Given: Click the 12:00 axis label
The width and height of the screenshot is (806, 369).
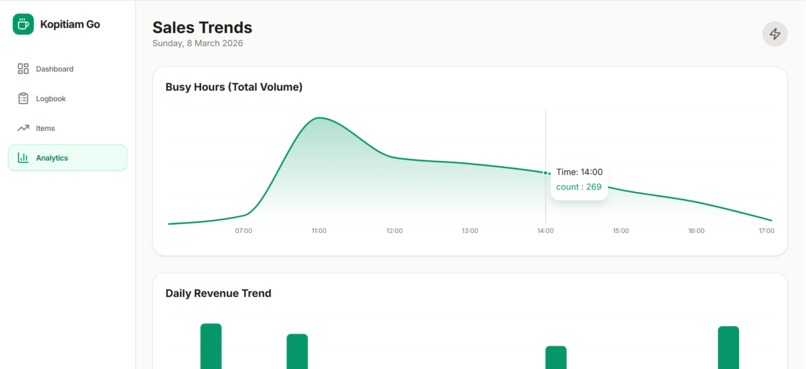Looking at the screenshot, I should 395,231.
